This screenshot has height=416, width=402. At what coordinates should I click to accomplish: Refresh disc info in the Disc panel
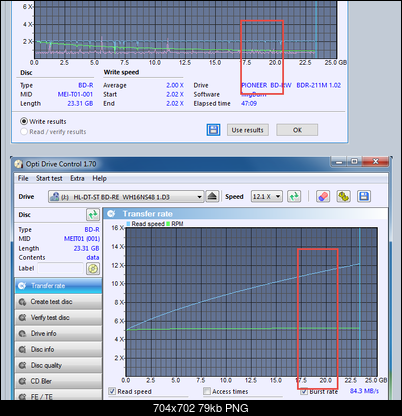[93, 215]
